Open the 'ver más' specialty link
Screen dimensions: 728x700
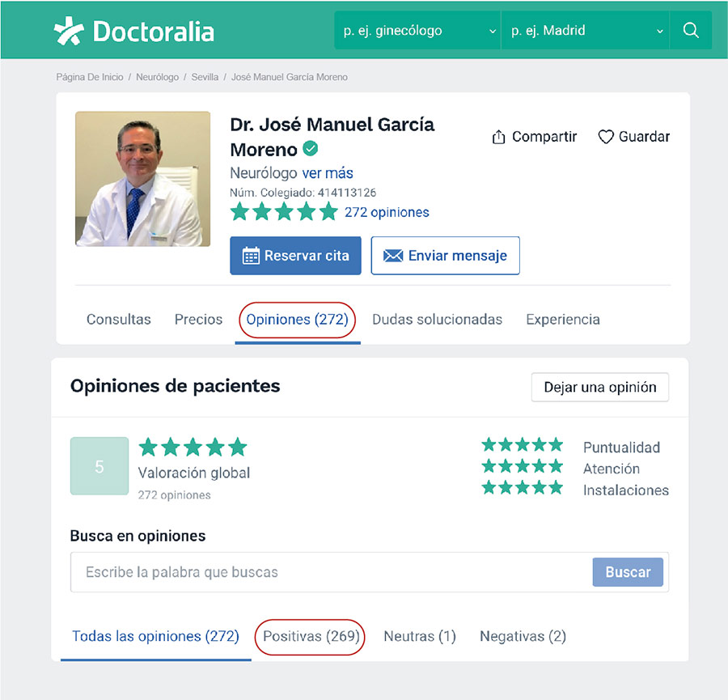(328, 173)
